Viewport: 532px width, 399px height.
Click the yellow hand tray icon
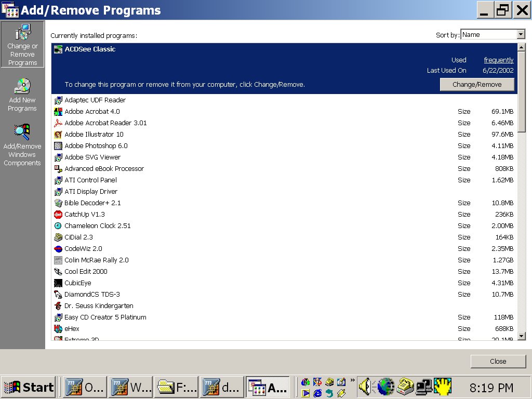[x=443, y=387]
